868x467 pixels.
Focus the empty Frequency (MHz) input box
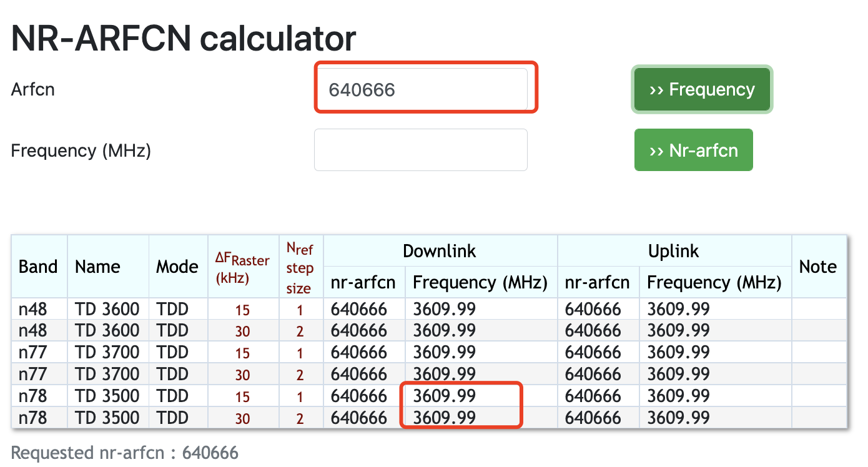tap(420, 150)
